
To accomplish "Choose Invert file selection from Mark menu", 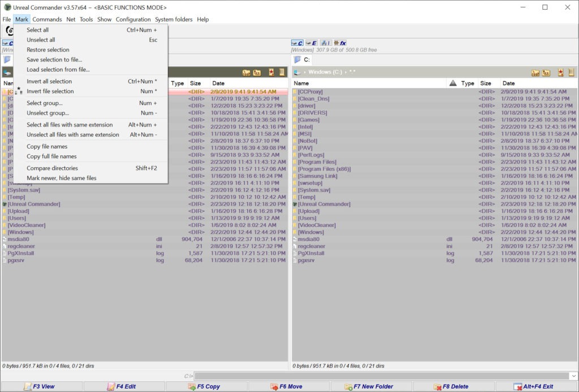I will click(50, 92).
